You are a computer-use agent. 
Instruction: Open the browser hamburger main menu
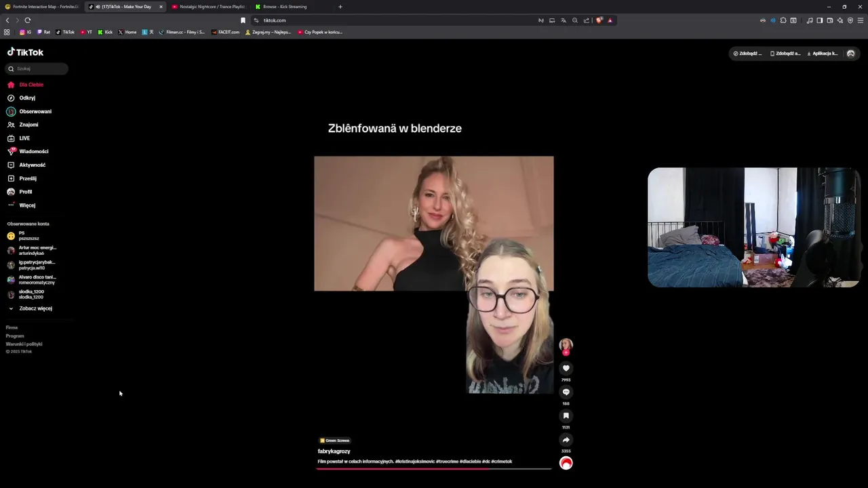861,20
